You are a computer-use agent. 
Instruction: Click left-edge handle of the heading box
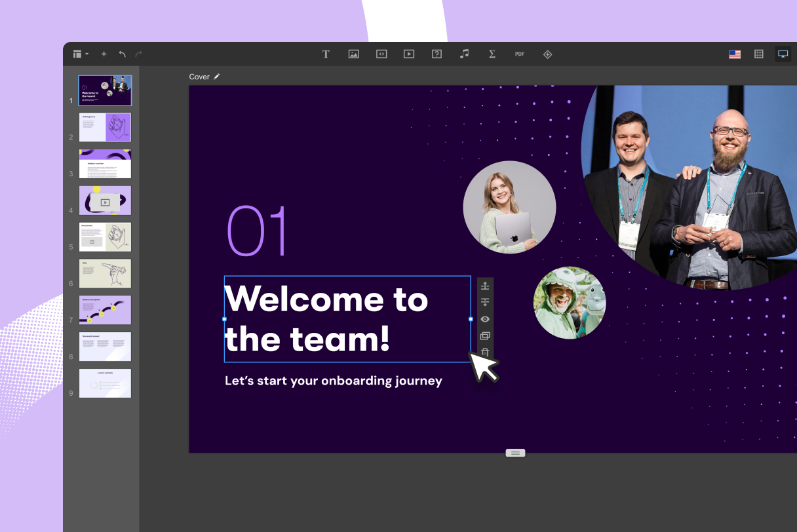[x=224, y=319]
